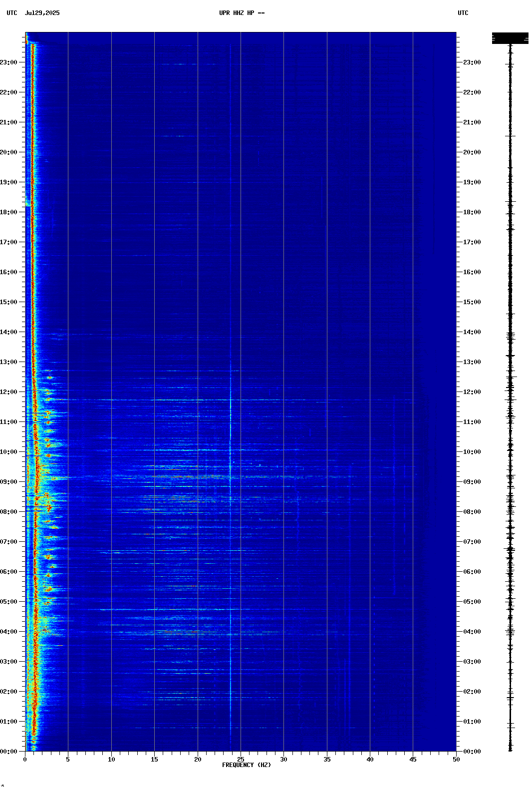
Task: Select 01:00 on the right time axis
Action: click(472, 722)
